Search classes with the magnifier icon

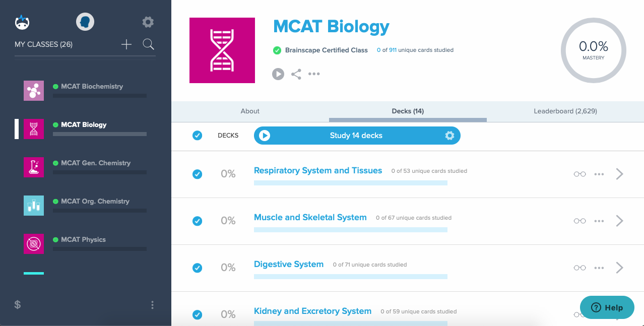148,44
